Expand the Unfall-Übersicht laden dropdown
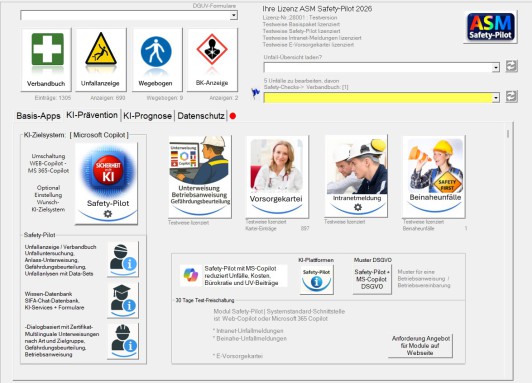532x383 pixels. (x=496, y=68)
